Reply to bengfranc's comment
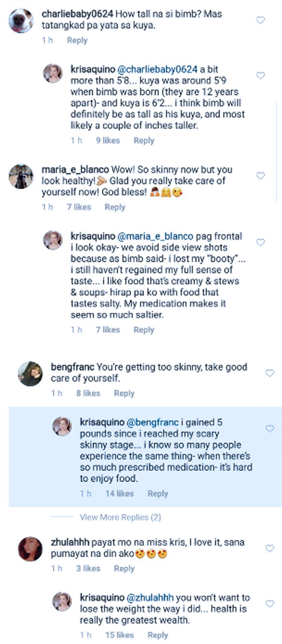 [124, 393]
